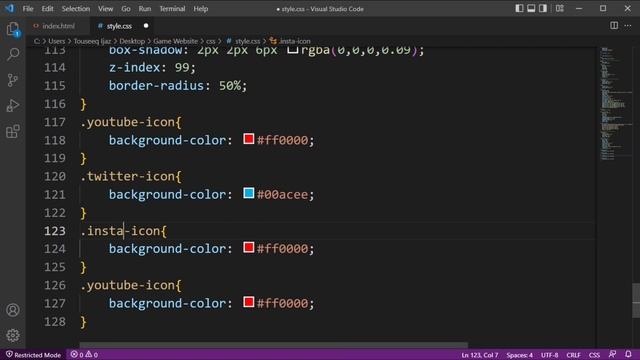Open the Customize Layout icon
The image size is (640, 360).
[560, 8]
